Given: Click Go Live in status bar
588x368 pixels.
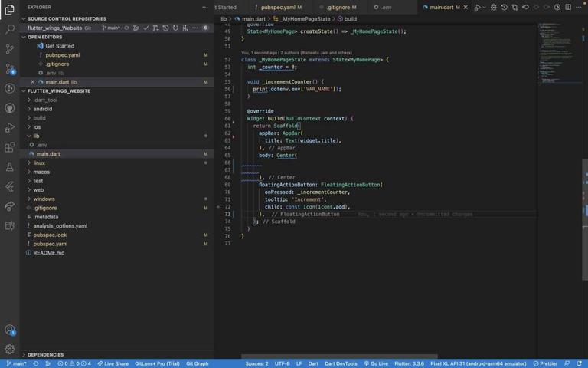Looking at the screenshot, I should 376,363.
